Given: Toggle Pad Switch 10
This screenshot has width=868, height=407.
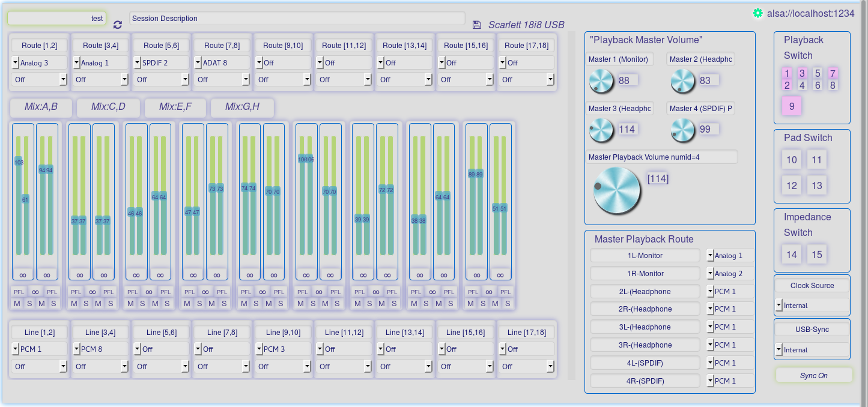Looking at the screenshot, I should [x=792, y=160].
